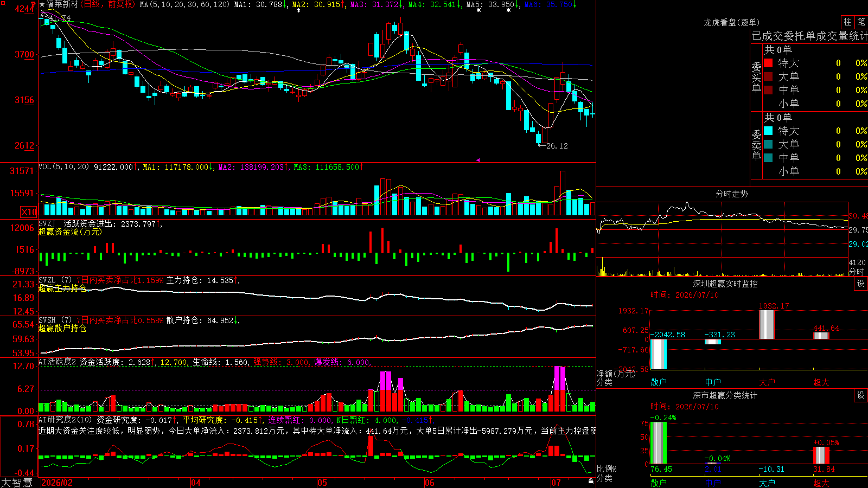Click the 柱 (bar view) button
This screenshot has height=488, width=868.
pyautogui.click(x=847, y=22)
